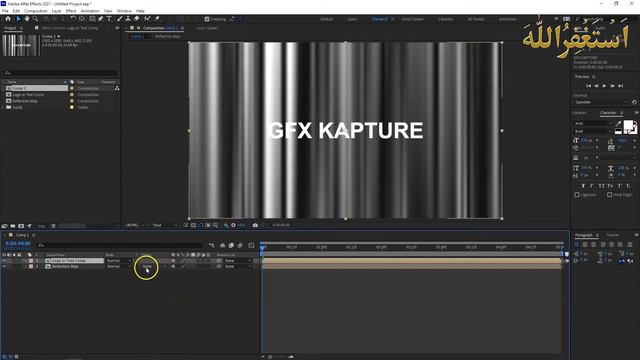This screenshot has height=360, width=640.
Task: Hide the Logo or Text Comp layer
Action: click(4, 260)
